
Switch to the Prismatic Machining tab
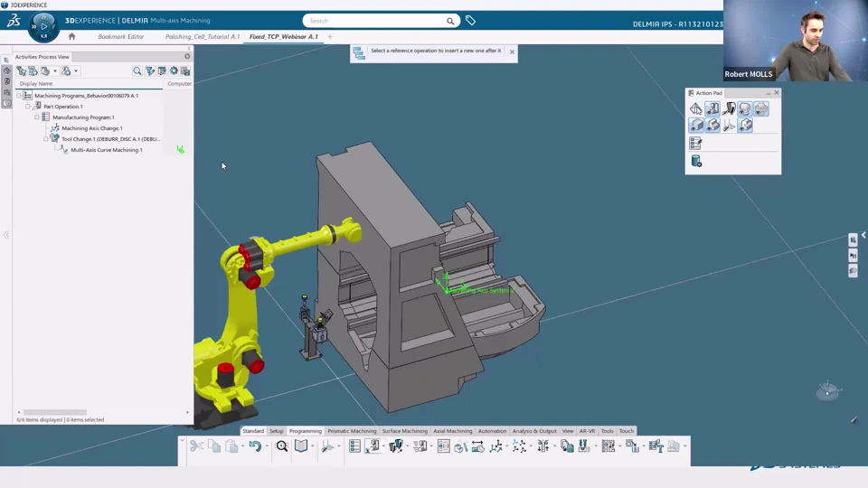pos(352,431)
